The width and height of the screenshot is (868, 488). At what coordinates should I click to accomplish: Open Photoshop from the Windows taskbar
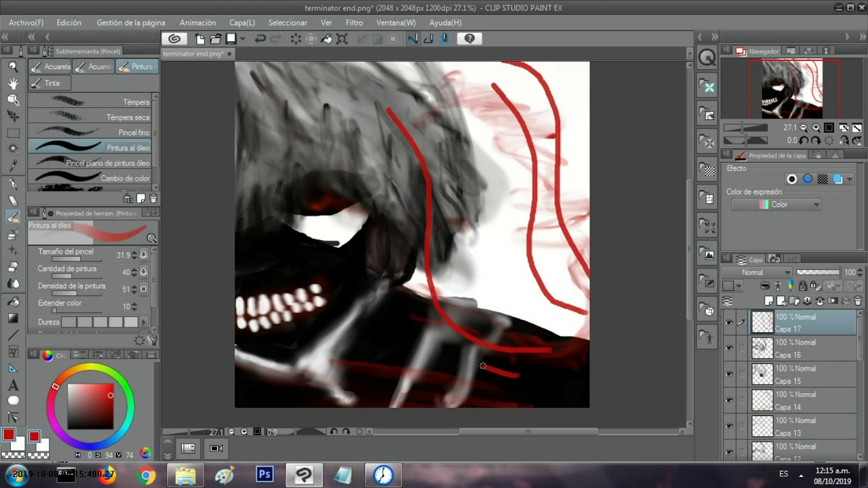pyautogui.click(x=264, y=475)
